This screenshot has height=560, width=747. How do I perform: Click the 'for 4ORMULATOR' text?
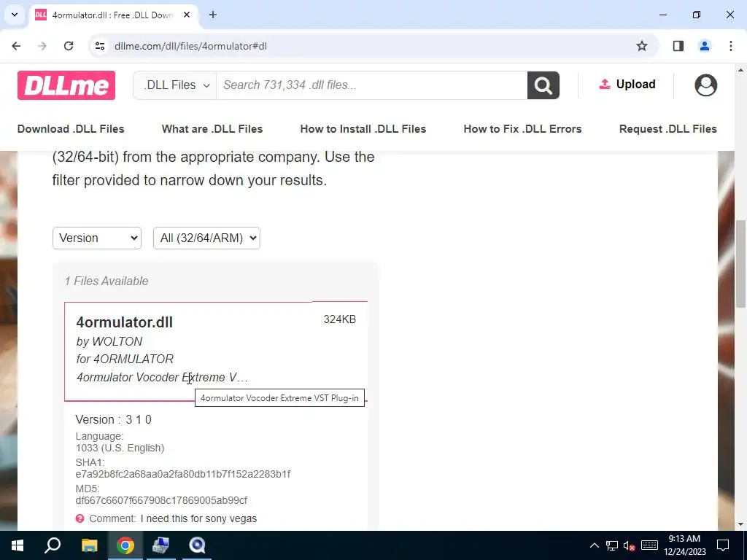point(125,359)
